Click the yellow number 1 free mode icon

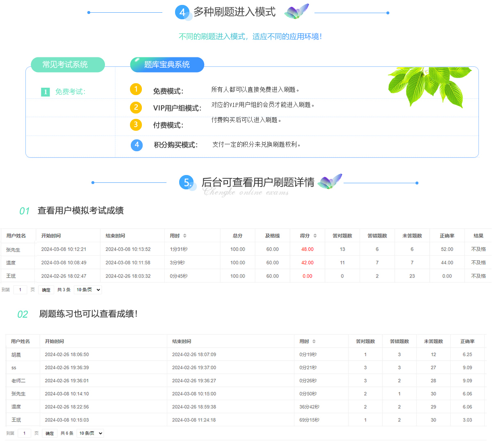pos(136,89)
